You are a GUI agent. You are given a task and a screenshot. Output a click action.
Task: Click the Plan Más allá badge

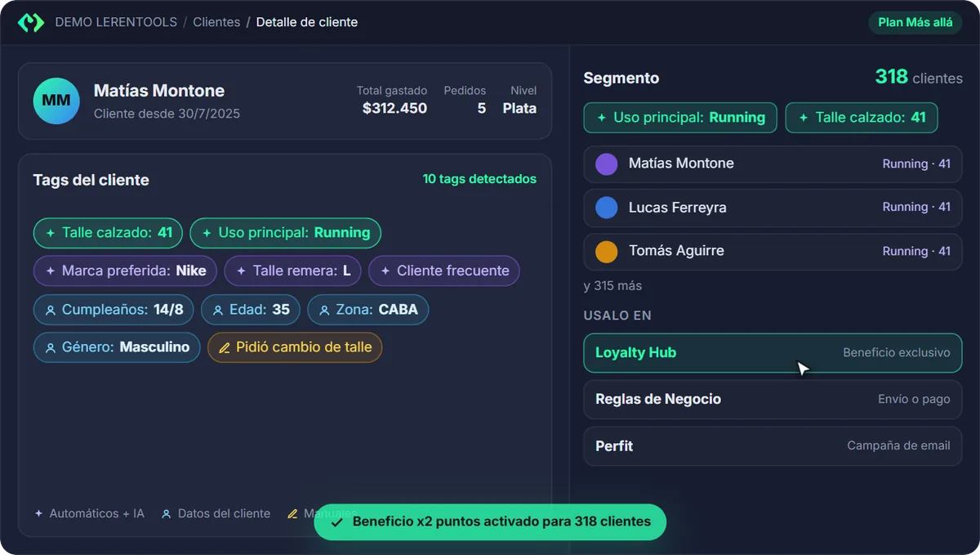[x=915, y=22]
